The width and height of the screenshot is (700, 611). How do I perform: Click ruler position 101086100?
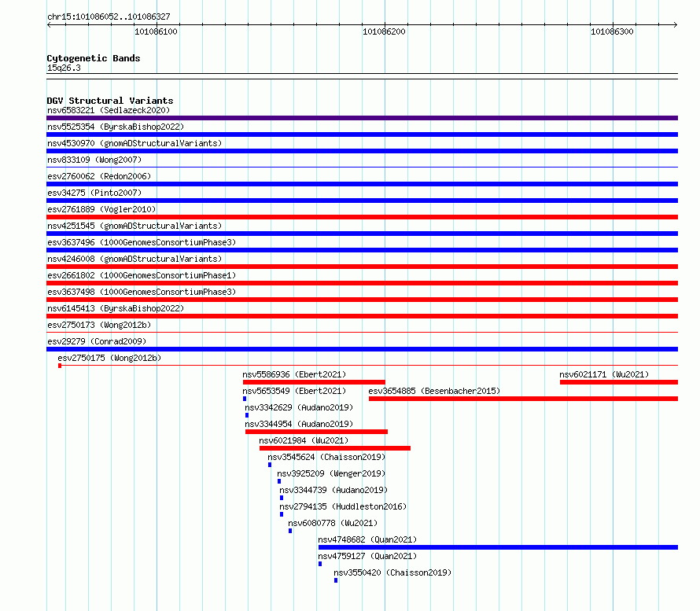[x=156, y=31]
